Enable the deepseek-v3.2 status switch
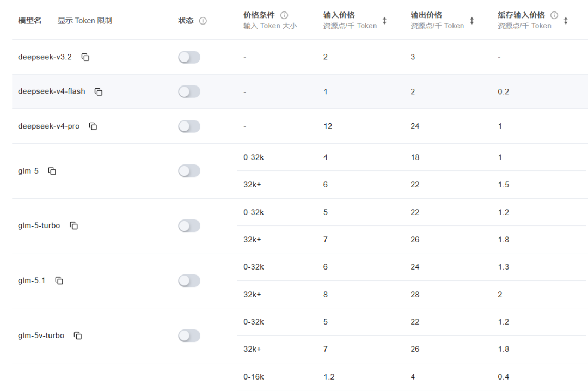588x391 pixels. [x=189, y=57]
